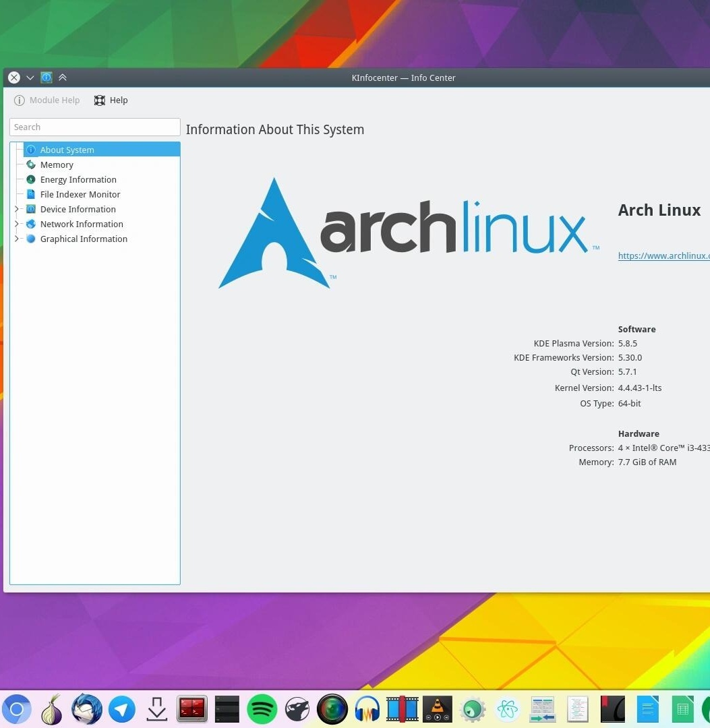The image size is (710, 728).
Task: Open the wolf-head application in dock
Action: click(x=297, y=709)
